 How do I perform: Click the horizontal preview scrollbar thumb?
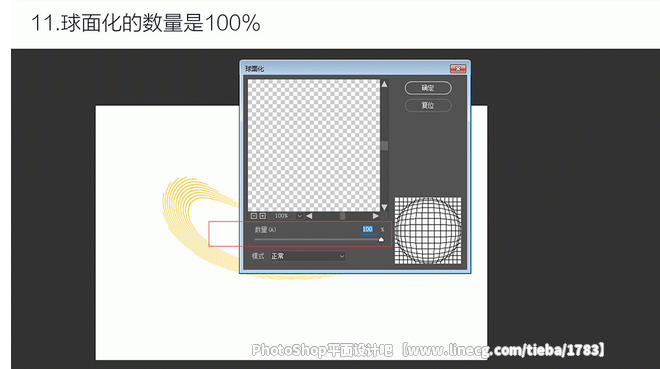pos(343,216)
